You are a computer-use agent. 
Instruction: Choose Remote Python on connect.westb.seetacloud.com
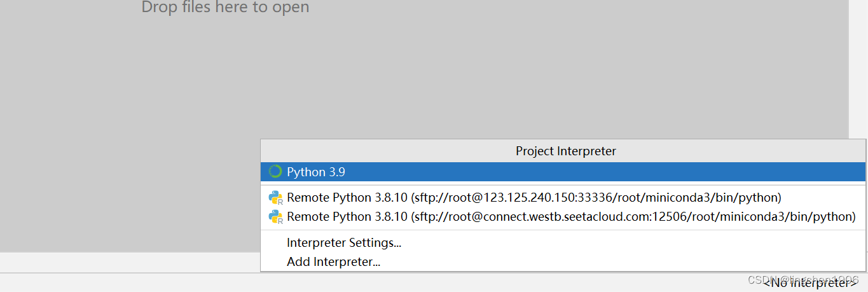(571, 217)
